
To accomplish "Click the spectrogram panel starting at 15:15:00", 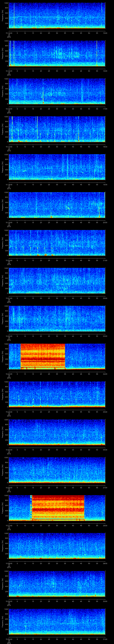I will tap(57, 53).
